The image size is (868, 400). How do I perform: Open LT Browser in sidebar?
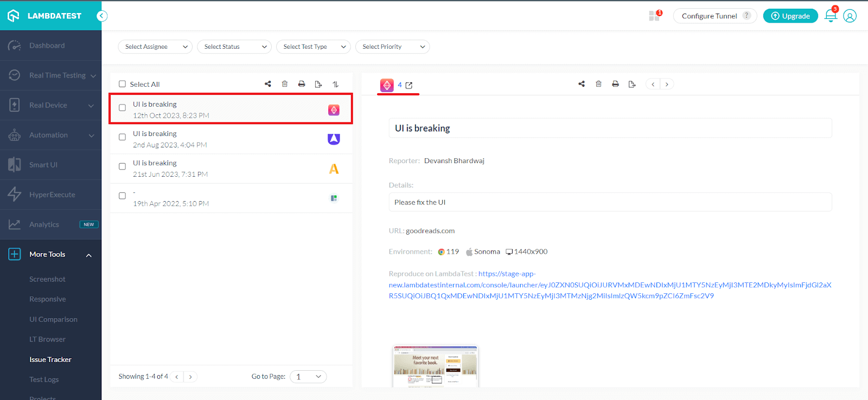coord(47,339)
